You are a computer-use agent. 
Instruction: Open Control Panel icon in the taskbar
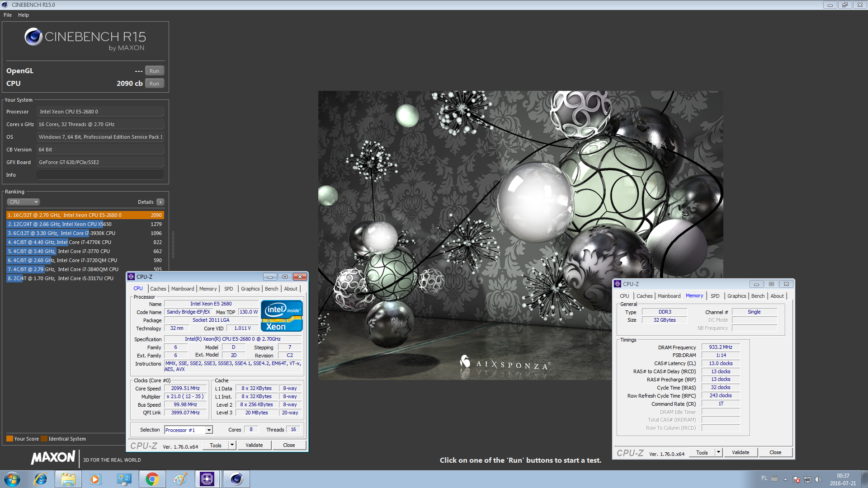click(x=123, y=479)
